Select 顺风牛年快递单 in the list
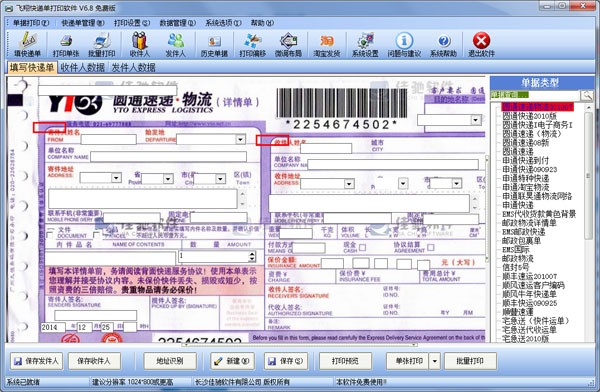 [529, 294]
